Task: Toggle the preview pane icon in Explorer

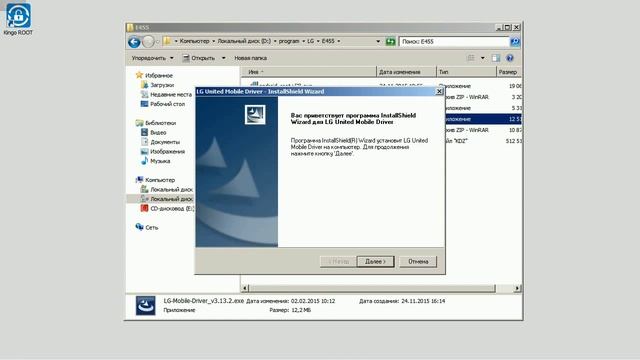Action: [496, 58]
